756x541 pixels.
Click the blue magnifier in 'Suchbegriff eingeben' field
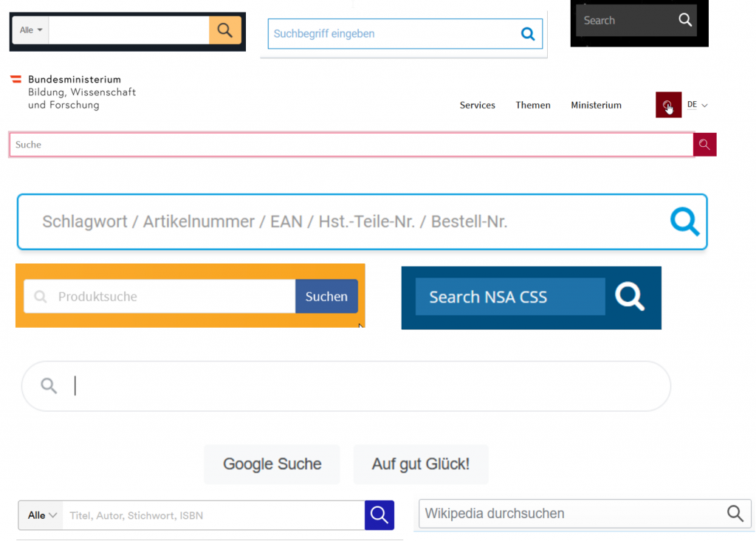pos(527,34)
